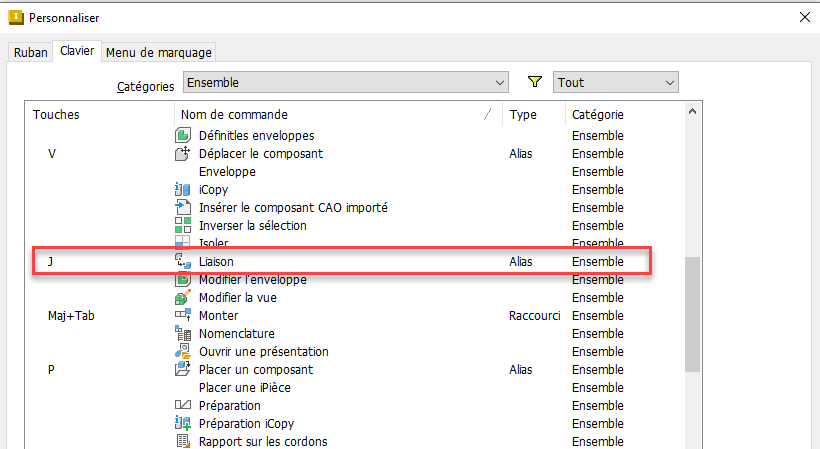
Task: Click the Liaison command icon
Action: click(x=182, y=262)
